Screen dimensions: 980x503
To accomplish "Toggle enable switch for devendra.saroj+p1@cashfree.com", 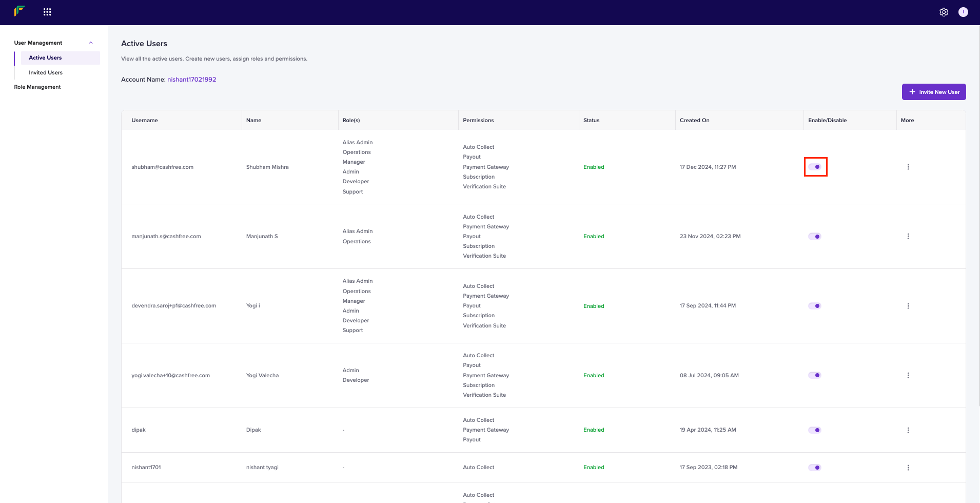I will (815, 306).
